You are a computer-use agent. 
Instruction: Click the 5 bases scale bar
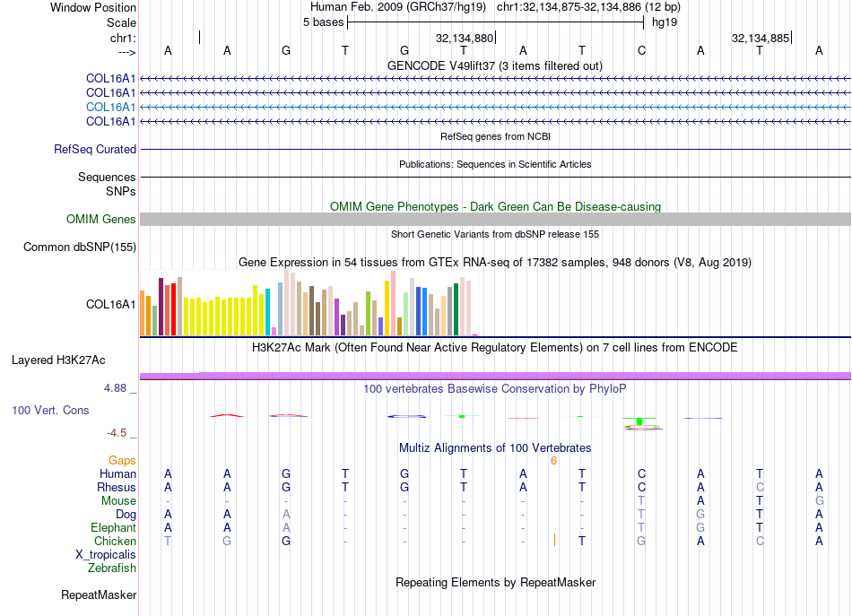[495, 22]
